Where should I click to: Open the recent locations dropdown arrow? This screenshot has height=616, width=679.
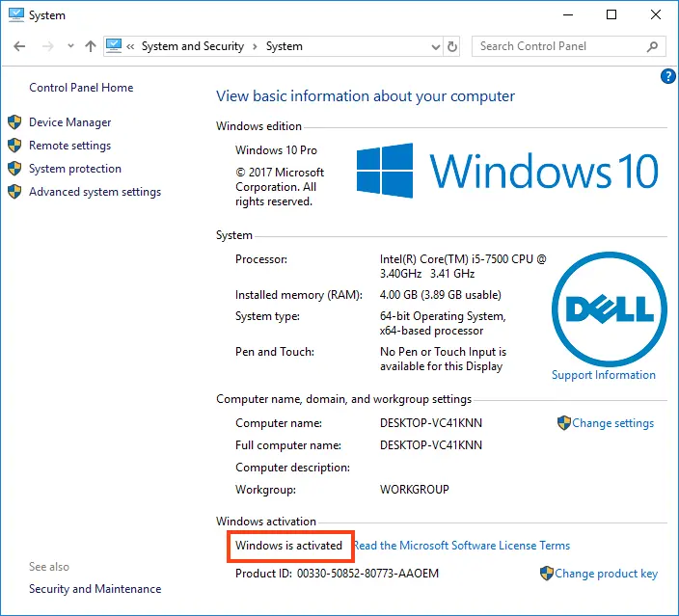pyautogui.click(x=70, y=46)
